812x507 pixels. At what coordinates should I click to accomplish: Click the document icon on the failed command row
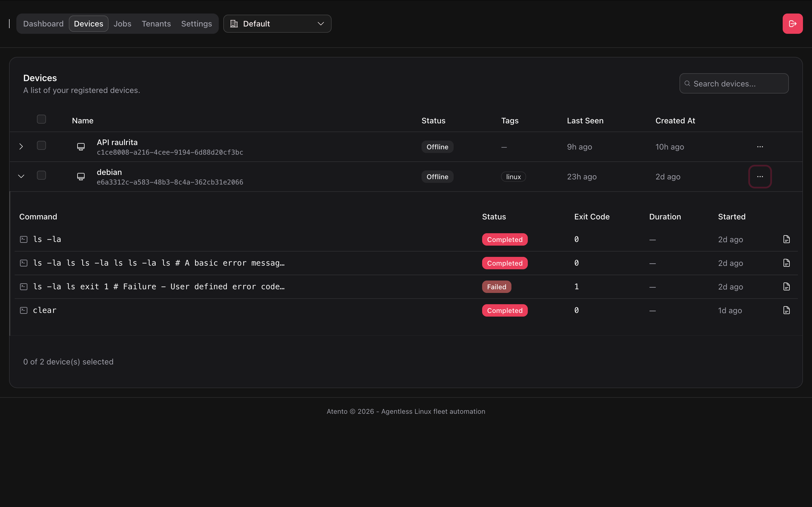pyautogui.click(x=787, y=286)
